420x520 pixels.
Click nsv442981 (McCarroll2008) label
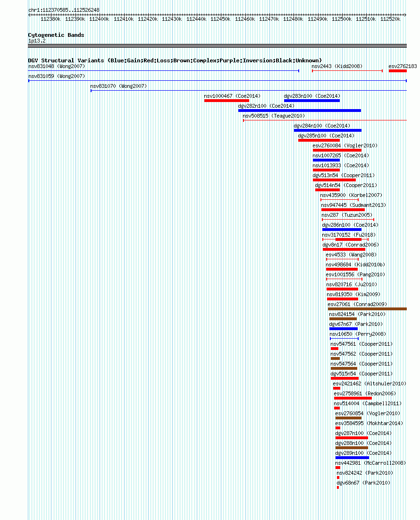370,463
